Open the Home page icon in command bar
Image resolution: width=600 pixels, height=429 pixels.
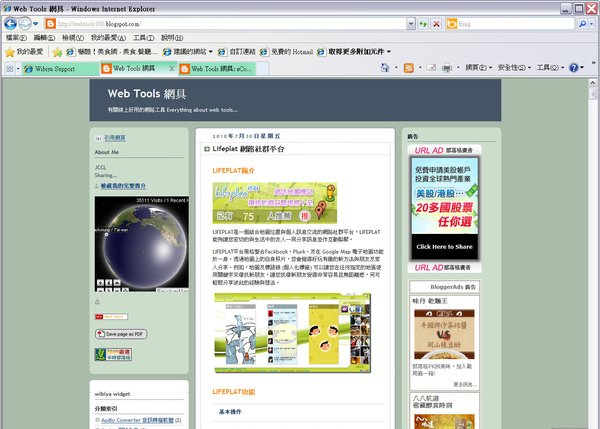click(385, 68)
